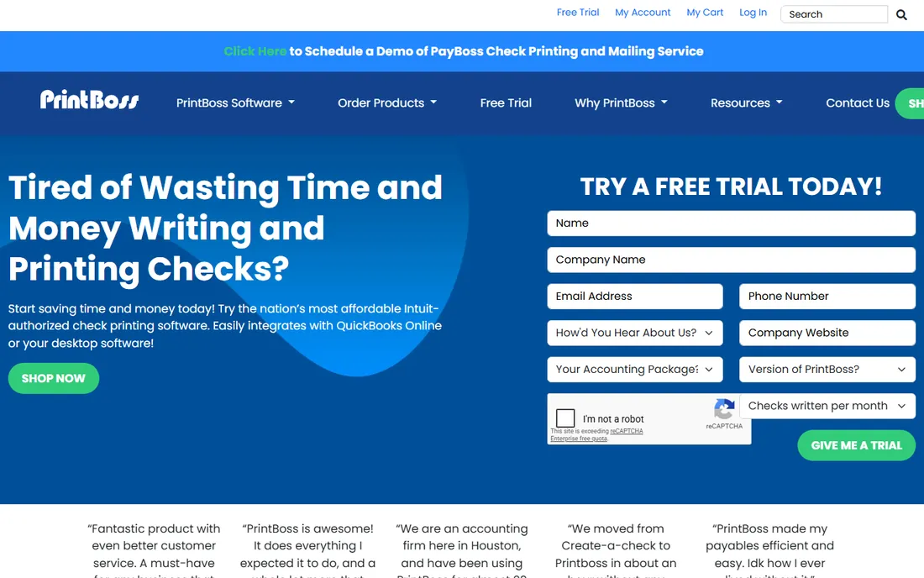Open How'd You Hear About Us dropdown
The image size is (924, 578).
point(635,333)
